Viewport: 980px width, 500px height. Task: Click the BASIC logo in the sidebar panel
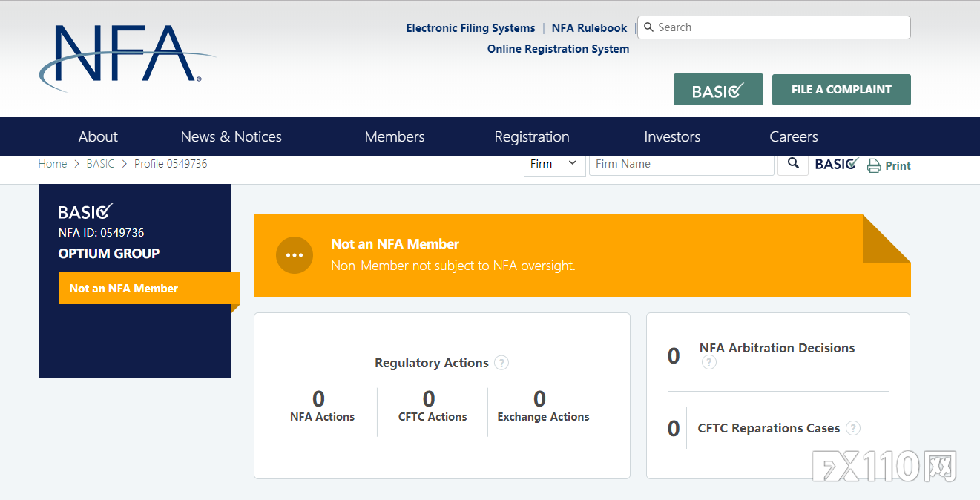coord(86,211)
